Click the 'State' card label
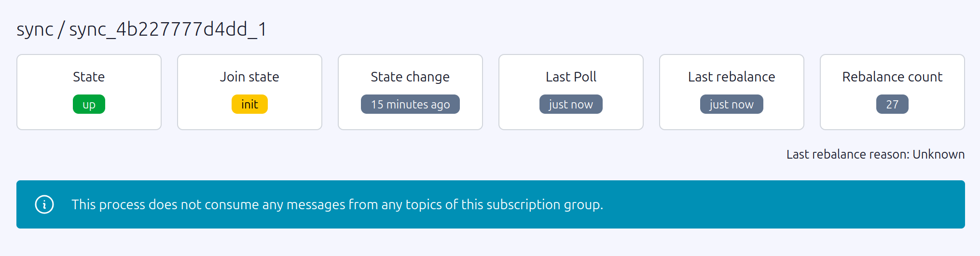Viewport: 980px width, 256px height. [89, 77]
